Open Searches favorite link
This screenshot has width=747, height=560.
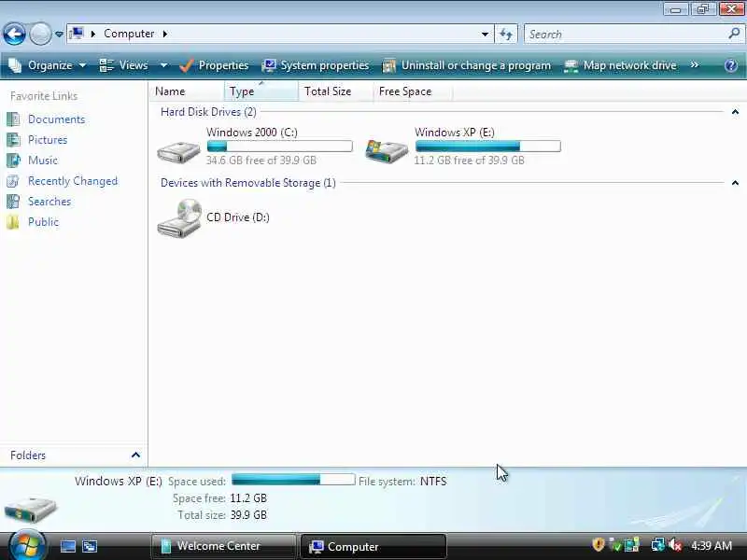49,202
